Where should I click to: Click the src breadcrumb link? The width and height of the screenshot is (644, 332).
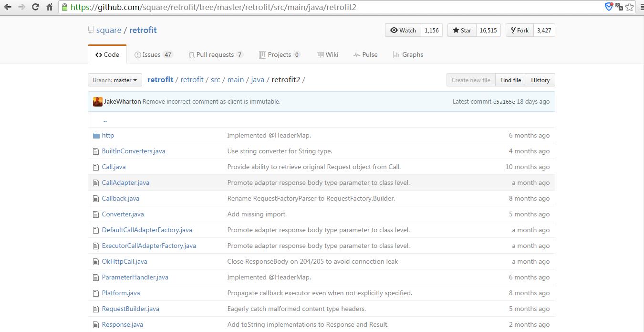tap(216, 80)
